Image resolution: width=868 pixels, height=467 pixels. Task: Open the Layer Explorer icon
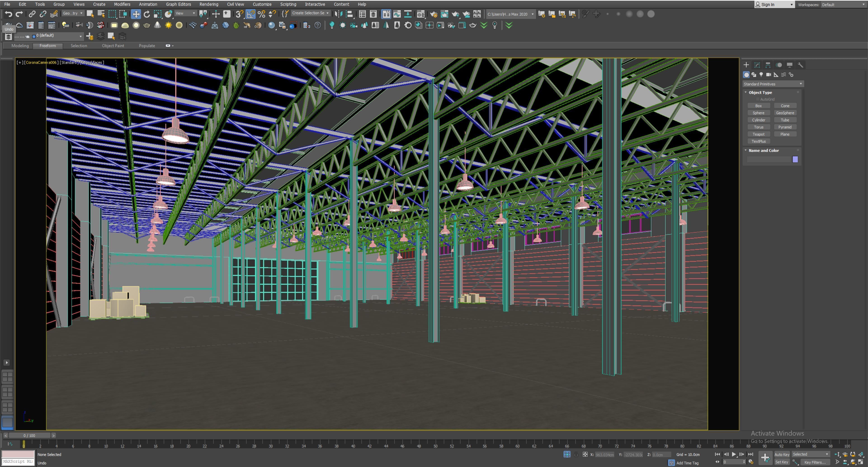coord(8,37)
